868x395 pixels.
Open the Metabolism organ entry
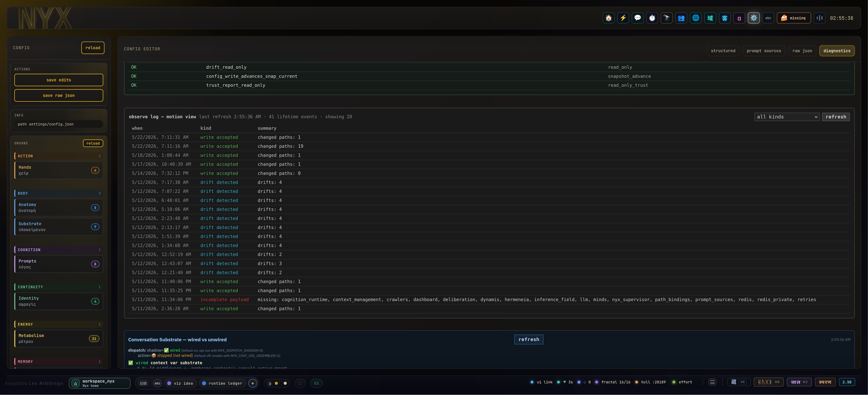coord(59,339)
